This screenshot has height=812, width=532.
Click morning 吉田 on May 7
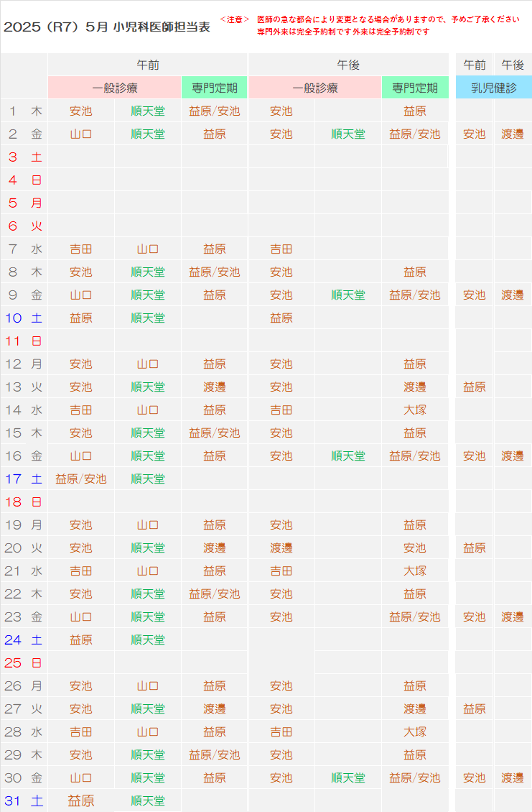(x=80, y=249)
